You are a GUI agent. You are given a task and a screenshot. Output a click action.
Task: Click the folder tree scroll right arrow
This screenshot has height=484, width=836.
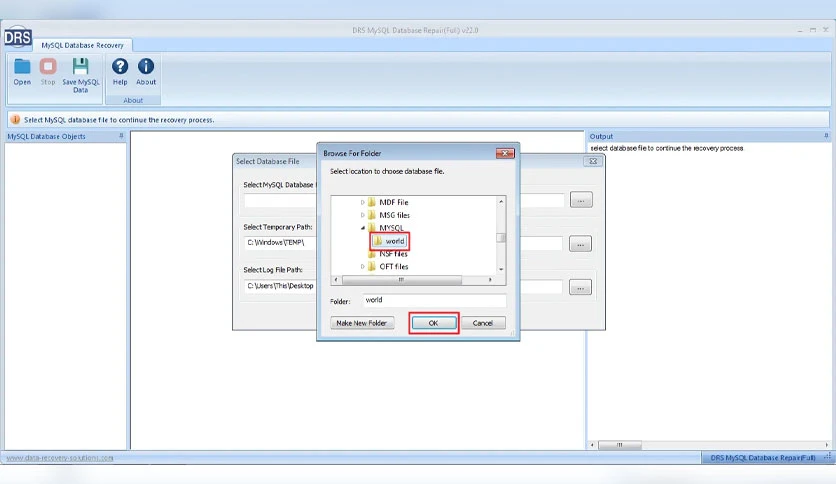click(490, 279)
